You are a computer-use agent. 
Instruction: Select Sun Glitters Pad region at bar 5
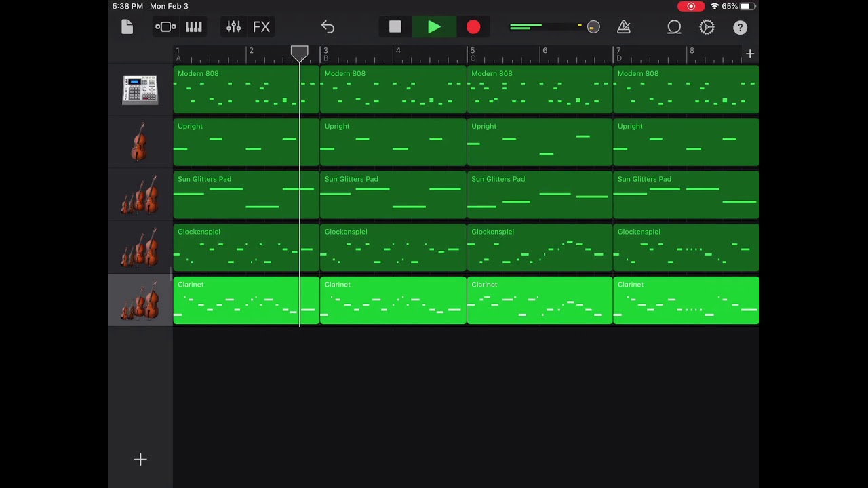point(540,195)
